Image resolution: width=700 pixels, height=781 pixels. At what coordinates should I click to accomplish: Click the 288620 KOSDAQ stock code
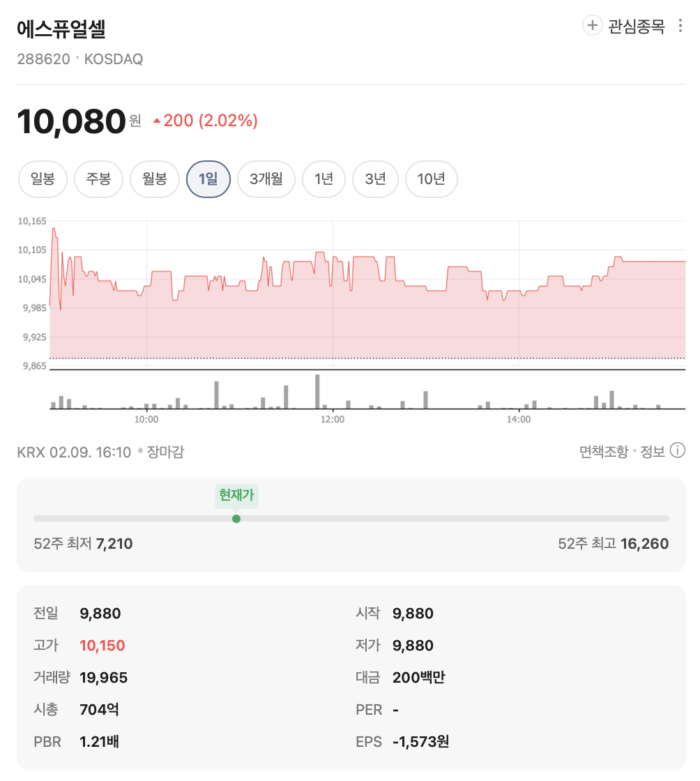pyautogui.click(x=80, y=59)
